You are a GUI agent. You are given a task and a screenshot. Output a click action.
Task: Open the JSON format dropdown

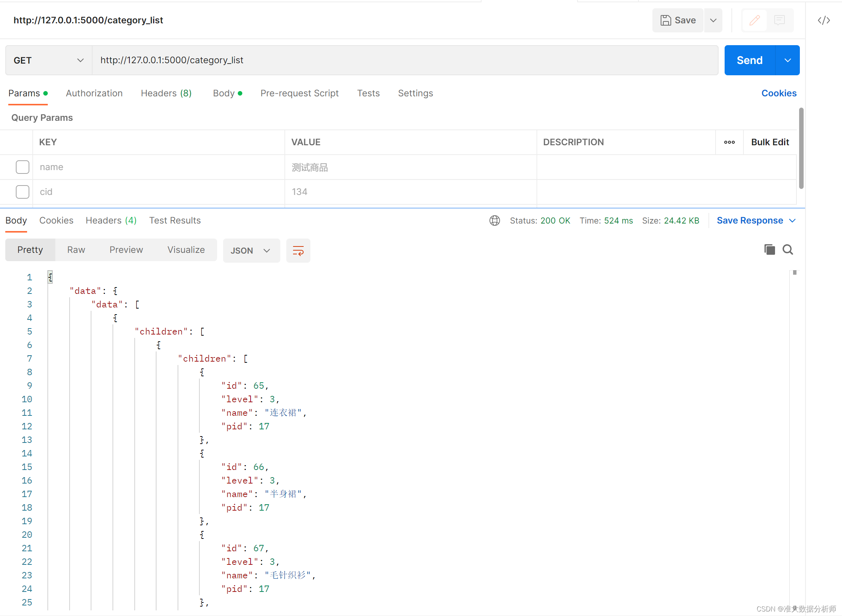251,251
